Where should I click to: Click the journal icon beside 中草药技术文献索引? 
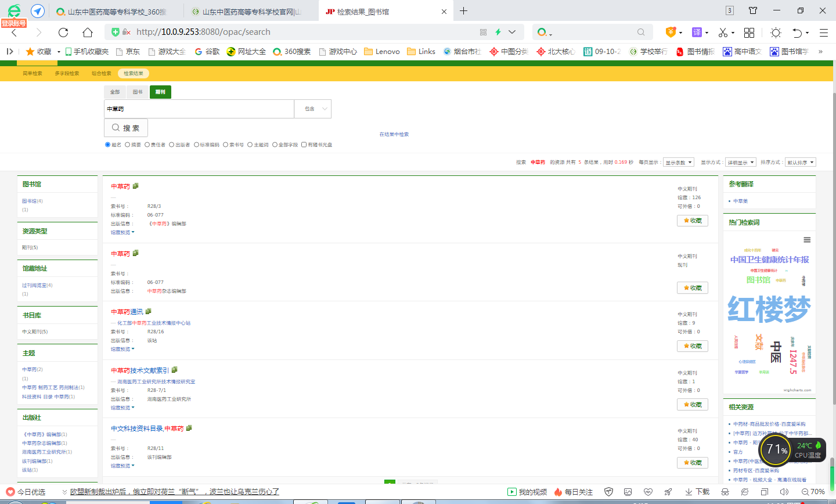175,370
